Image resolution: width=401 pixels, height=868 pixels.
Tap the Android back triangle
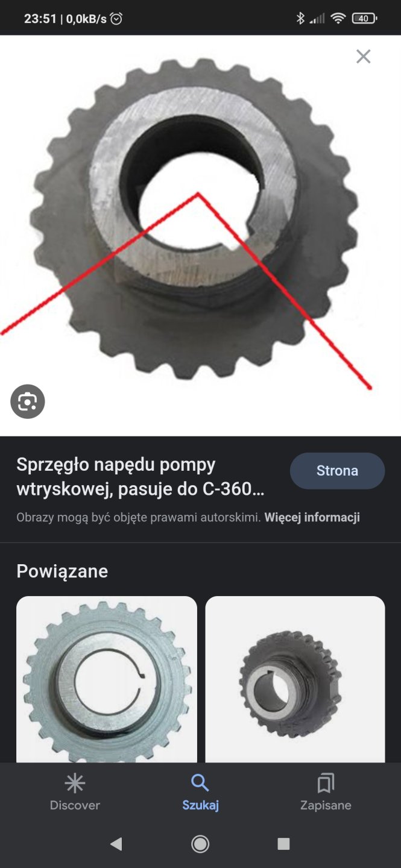point(116,844)
